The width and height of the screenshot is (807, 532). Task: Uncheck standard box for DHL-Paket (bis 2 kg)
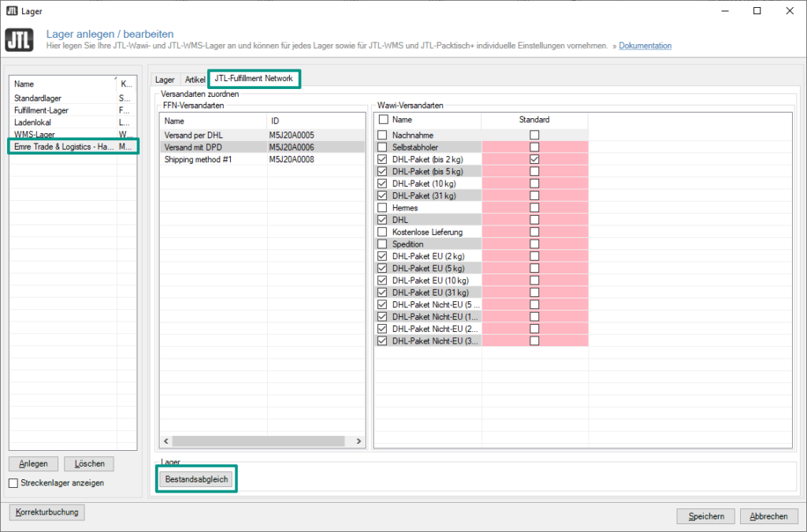(534, 159)
